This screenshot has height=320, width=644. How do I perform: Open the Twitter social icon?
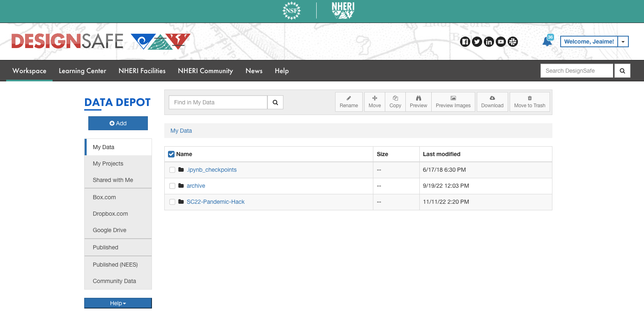click(x=477, y=41)
